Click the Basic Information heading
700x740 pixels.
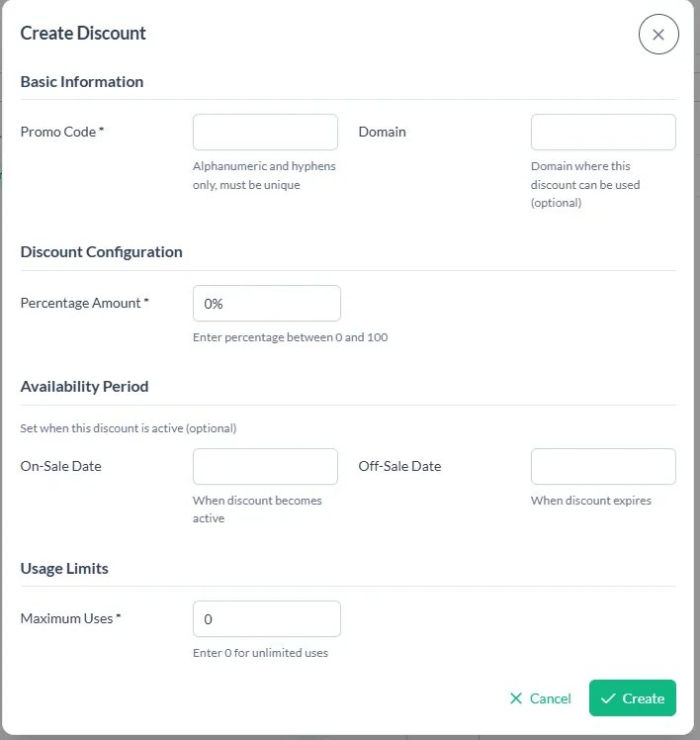82,82
